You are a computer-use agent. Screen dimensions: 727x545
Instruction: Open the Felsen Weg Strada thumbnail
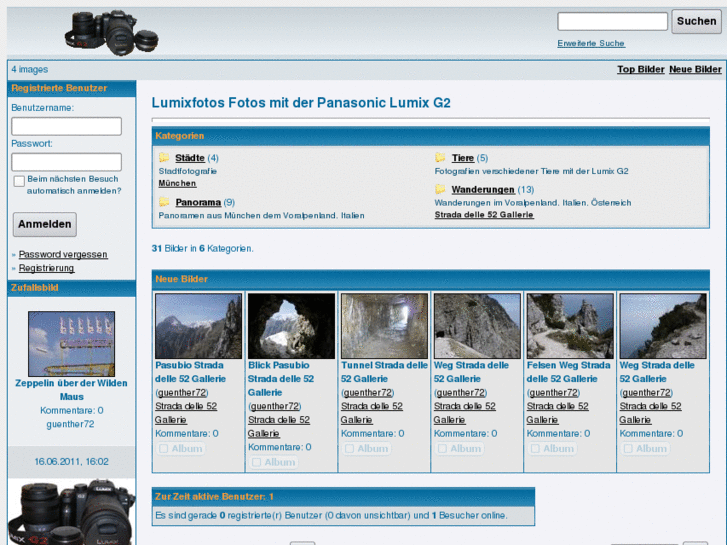tap(570, 326)
